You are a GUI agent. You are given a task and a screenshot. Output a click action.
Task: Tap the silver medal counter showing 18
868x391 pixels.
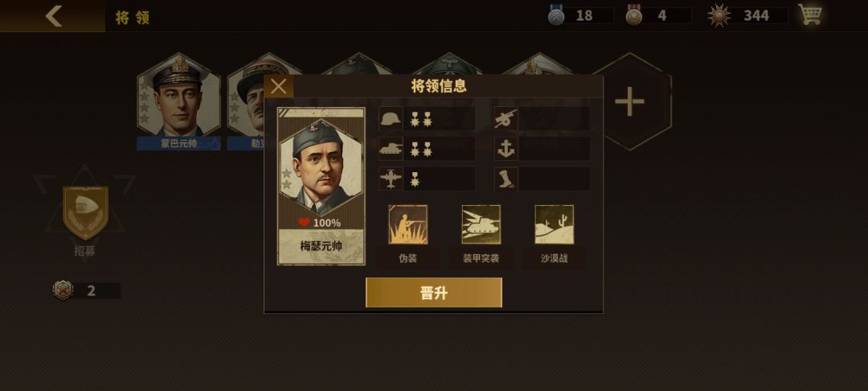click(x=580, y=15)
